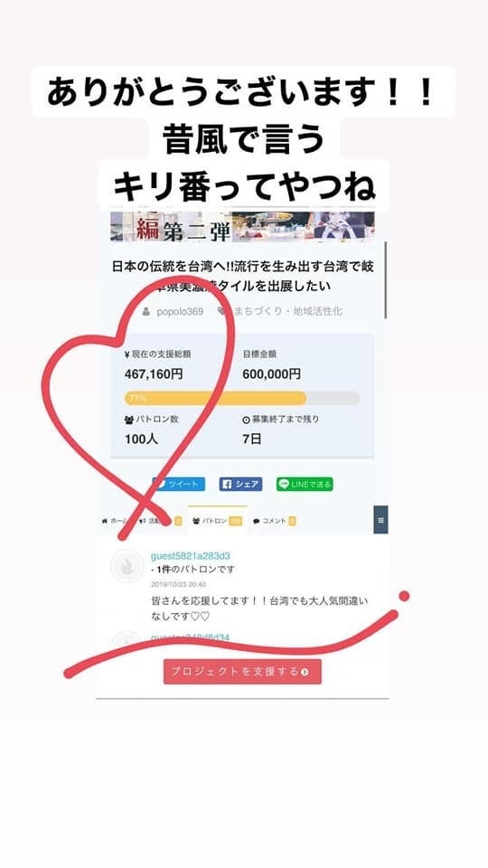Click the person icon beside popolo369

(x=146, y=312)
